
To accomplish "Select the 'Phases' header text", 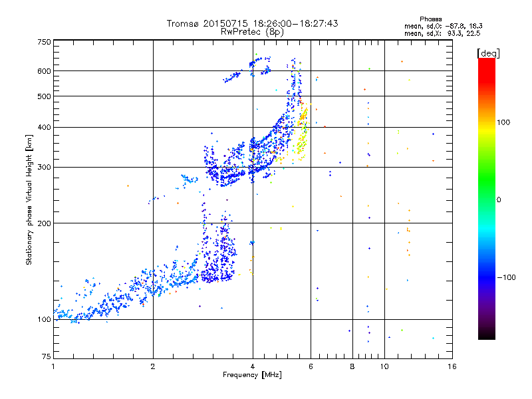I will 430,19.
